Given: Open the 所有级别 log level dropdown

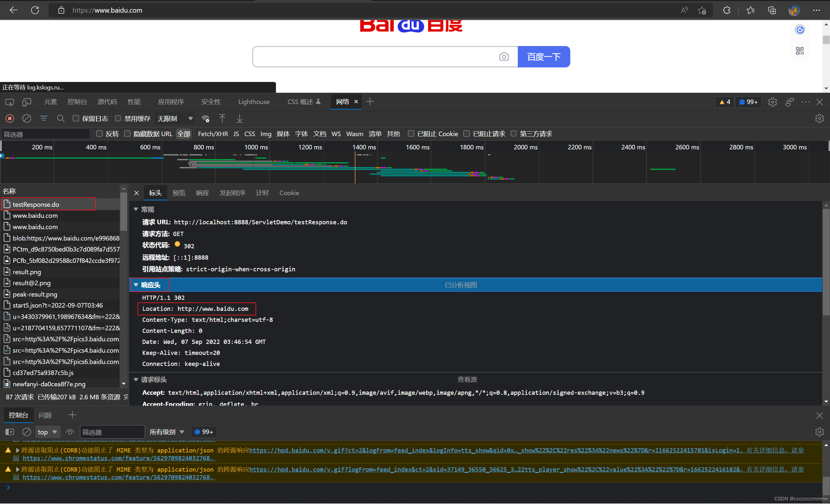Looking at the screenshot, I should pos(167,432).
